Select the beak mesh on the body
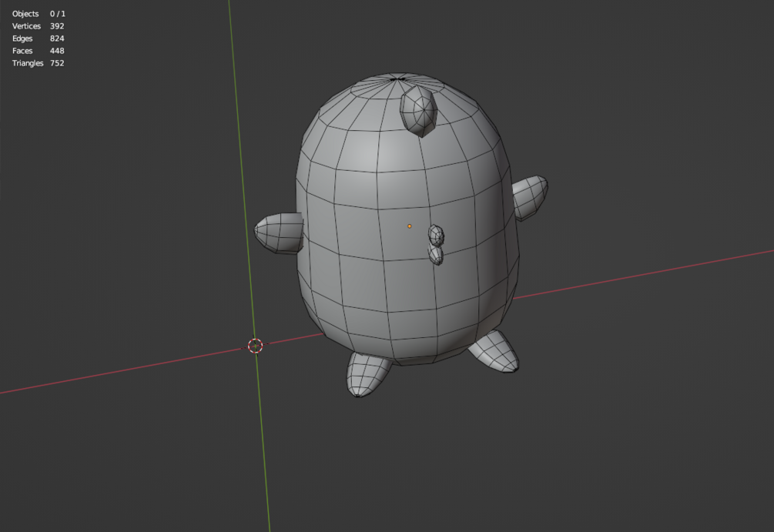Image resolution: width=774 pixels, height=532 pixels. [x=436, y=245]
